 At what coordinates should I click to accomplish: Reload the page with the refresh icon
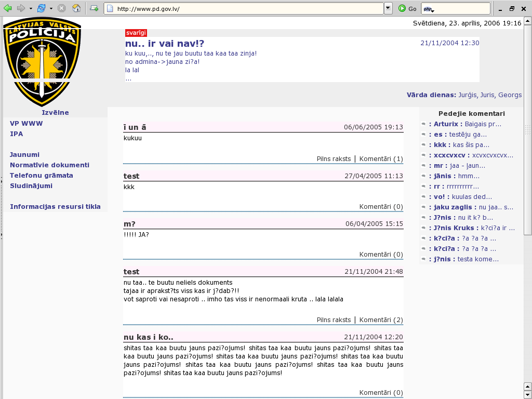[x=41, y=8]
